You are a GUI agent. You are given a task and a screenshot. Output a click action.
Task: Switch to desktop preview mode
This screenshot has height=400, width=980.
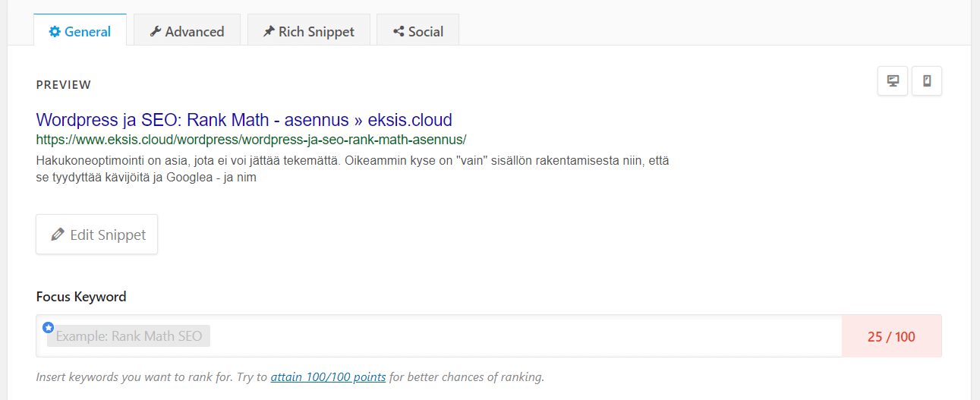pos(893,81)
